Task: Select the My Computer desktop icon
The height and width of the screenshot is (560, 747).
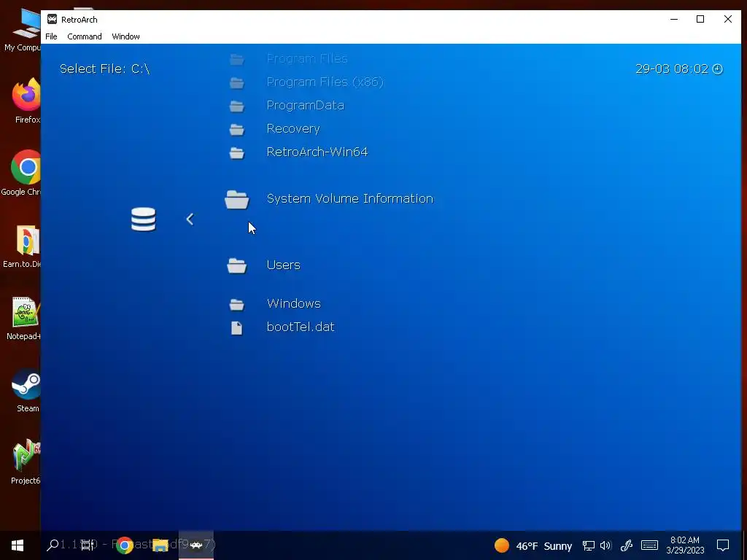Action: click(23, 29)
